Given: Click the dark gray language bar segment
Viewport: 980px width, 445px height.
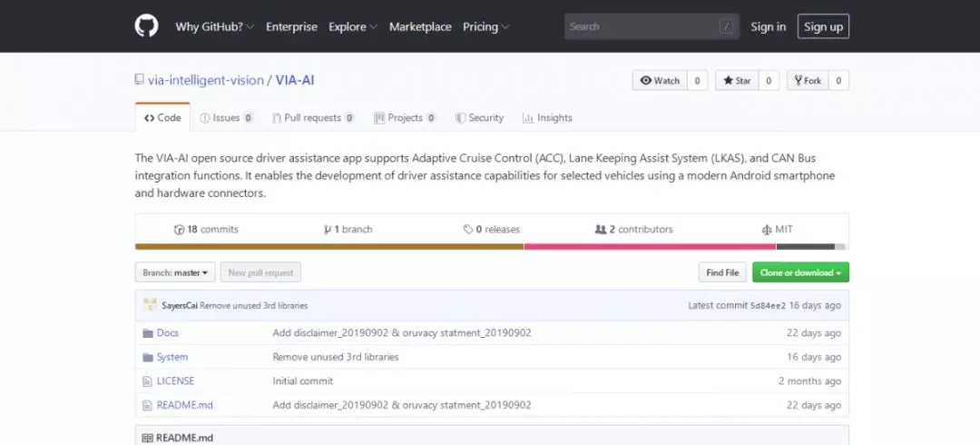Looking at the screenshot, I should point(806,247).
